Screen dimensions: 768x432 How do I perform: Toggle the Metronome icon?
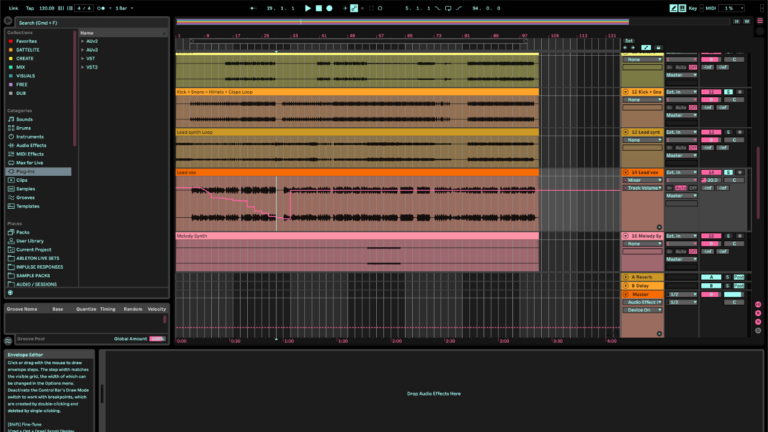100,8
